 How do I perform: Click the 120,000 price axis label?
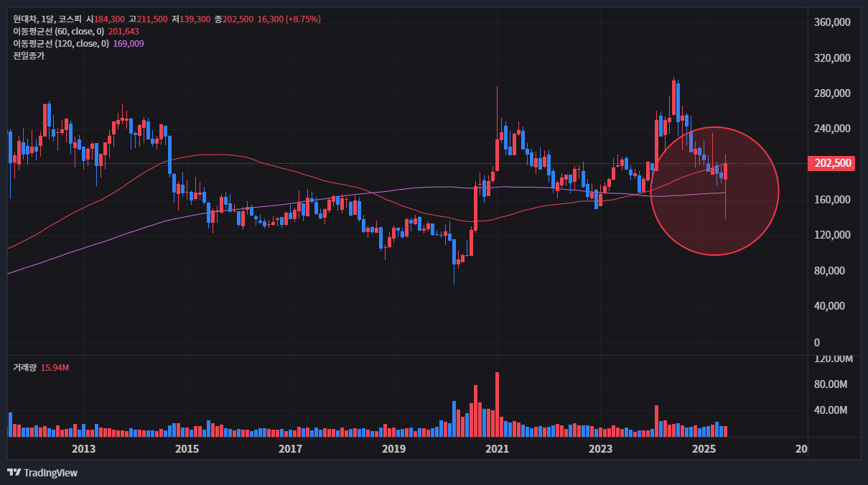tap(833, 235)
